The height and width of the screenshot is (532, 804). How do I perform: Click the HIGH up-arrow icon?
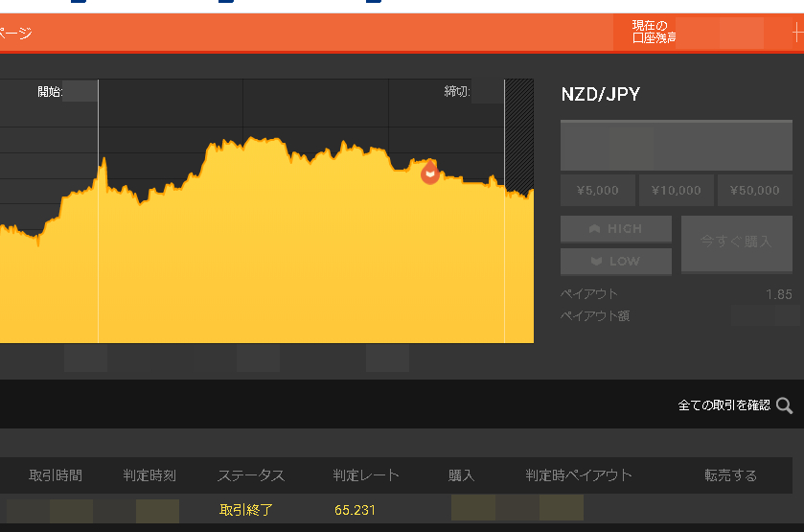click(594, 229)
